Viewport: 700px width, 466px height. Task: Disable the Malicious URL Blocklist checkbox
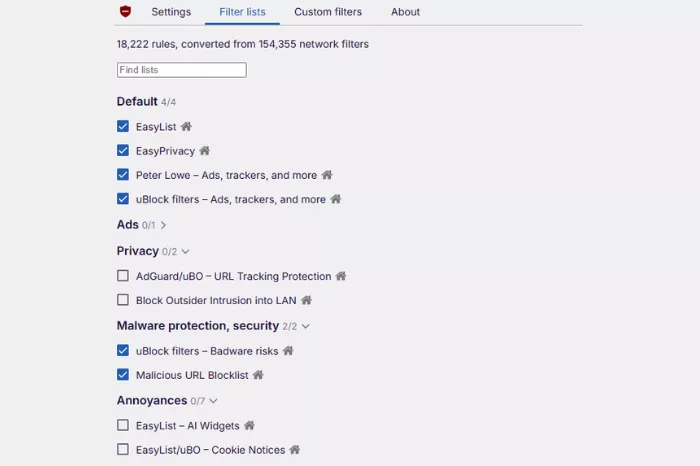coord(123,374)
